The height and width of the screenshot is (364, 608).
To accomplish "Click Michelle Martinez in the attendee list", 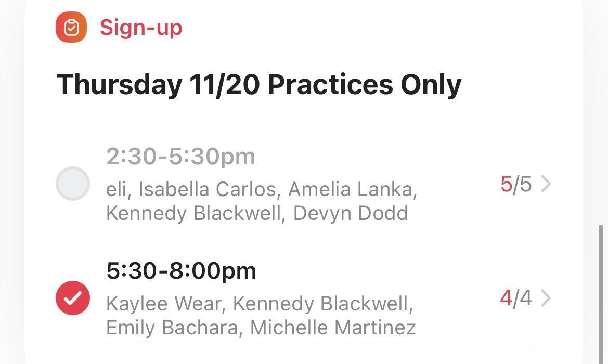I will click(333, 328).
